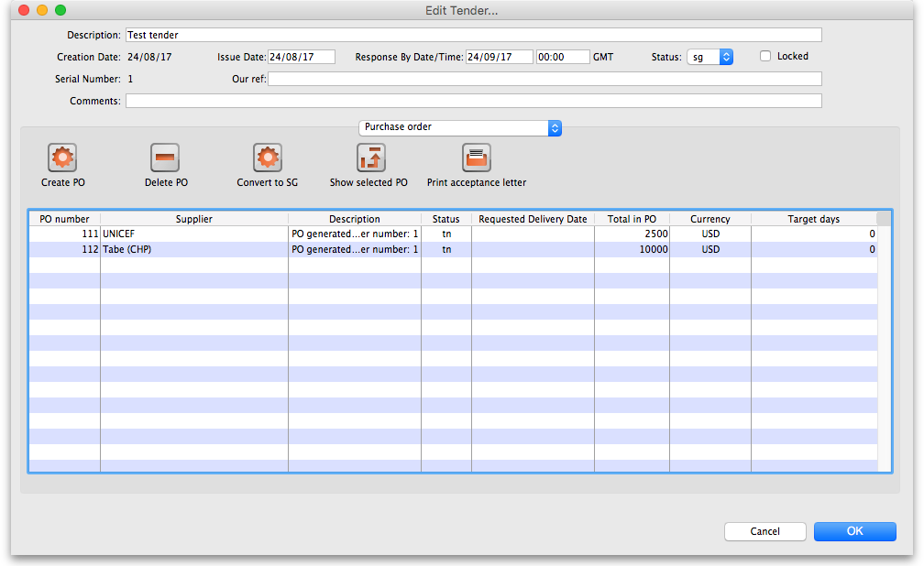Click the response time field showing 00:00

coord(563,57)
